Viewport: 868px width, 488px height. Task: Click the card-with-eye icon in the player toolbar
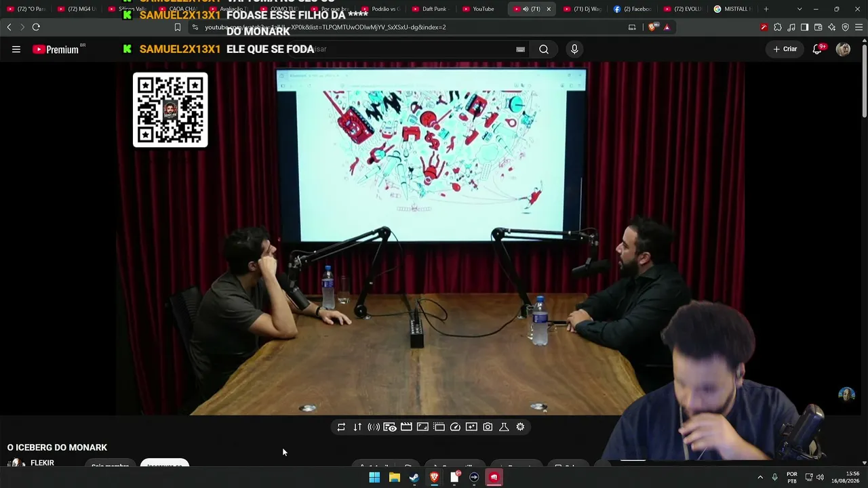point(390,427)
